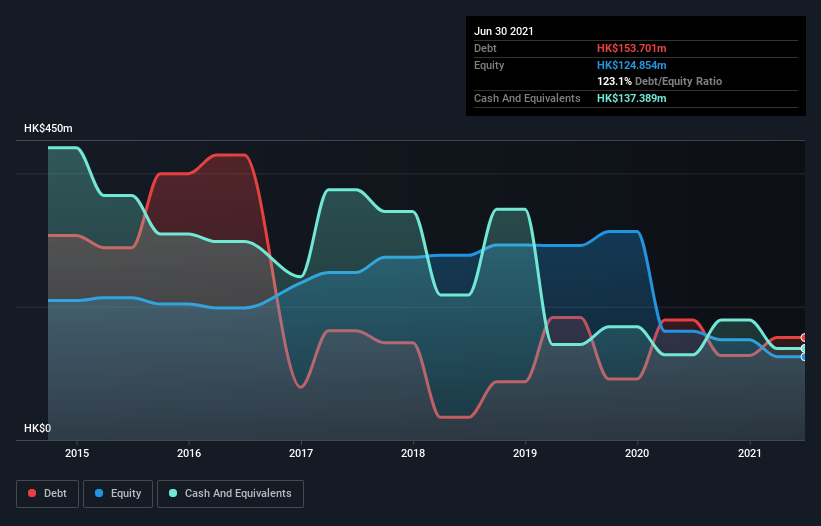Select the red Debt endpoint marker
821x526 pixels.
pyautogui.click(x=804, y=338)
